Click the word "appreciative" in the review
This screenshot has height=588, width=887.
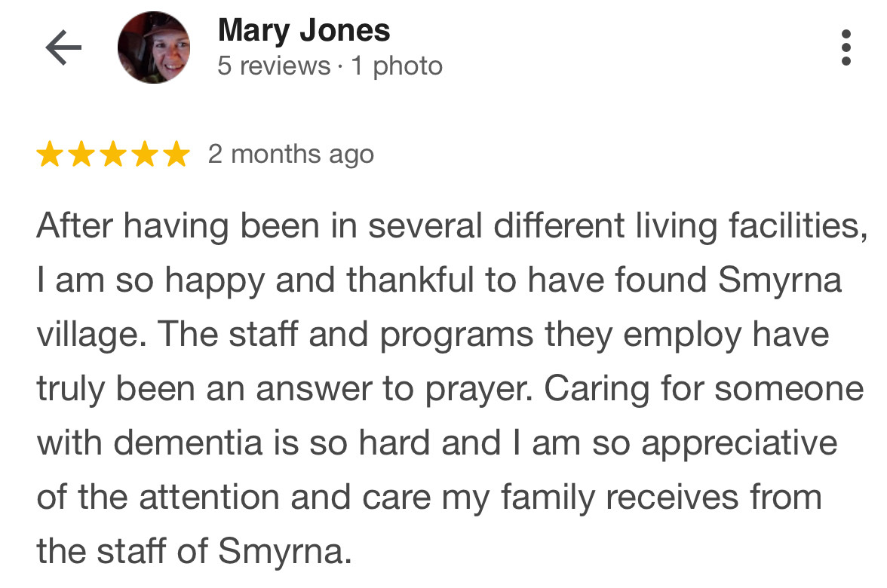tap(739, 443)
